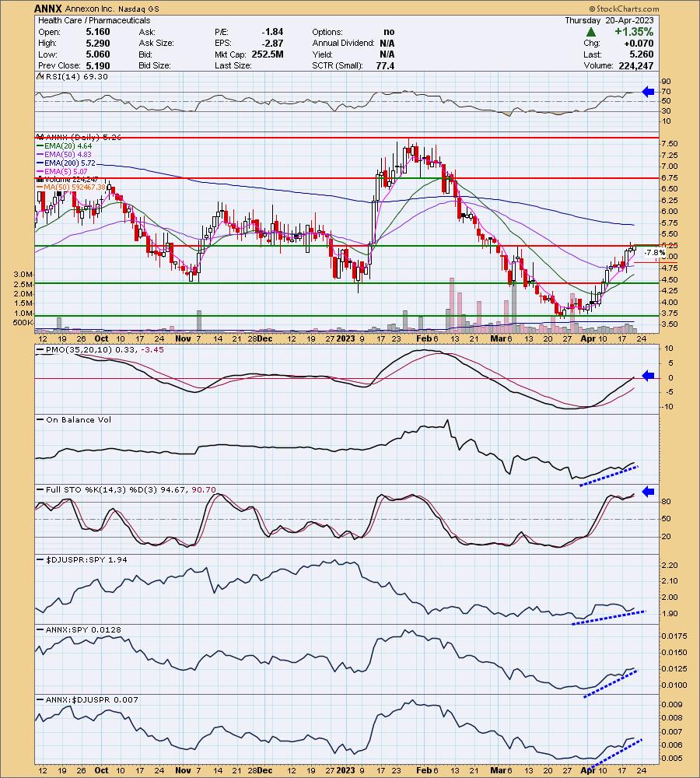Click the -7.8% annotation label
This screenshot has width=700, height=778.
654,253
